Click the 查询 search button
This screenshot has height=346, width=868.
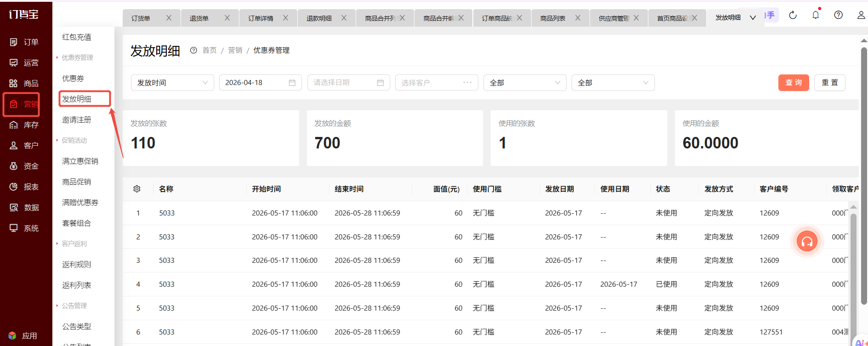(x=794, y=83)
